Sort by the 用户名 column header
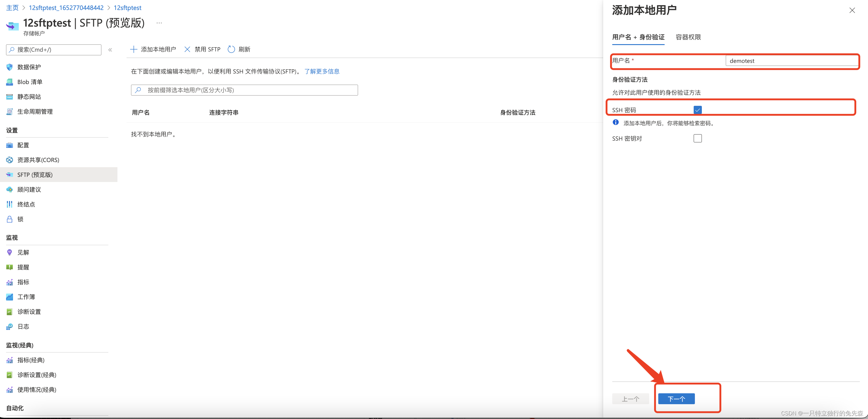Viewport: 868px width, 419px height. pyautogui.click(x=140, y=112)
